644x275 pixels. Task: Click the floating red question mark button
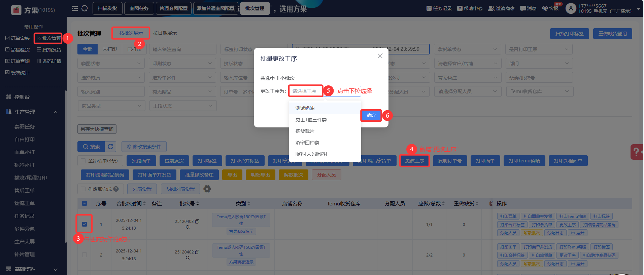click(x=637, y=152)
